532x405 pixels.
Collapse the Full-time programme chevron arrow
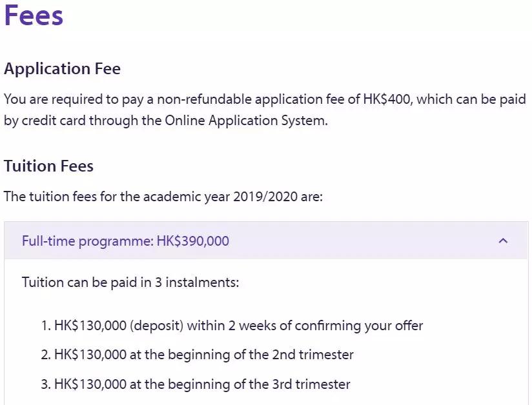pyautogui.click(x=503, y=241)
